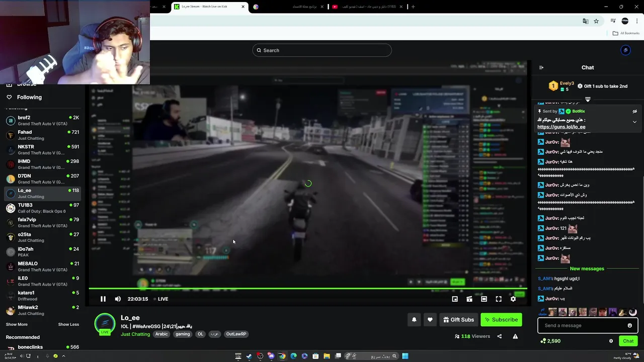
Task: Click ME8ALO avatar icon
Action: point(10,266)
